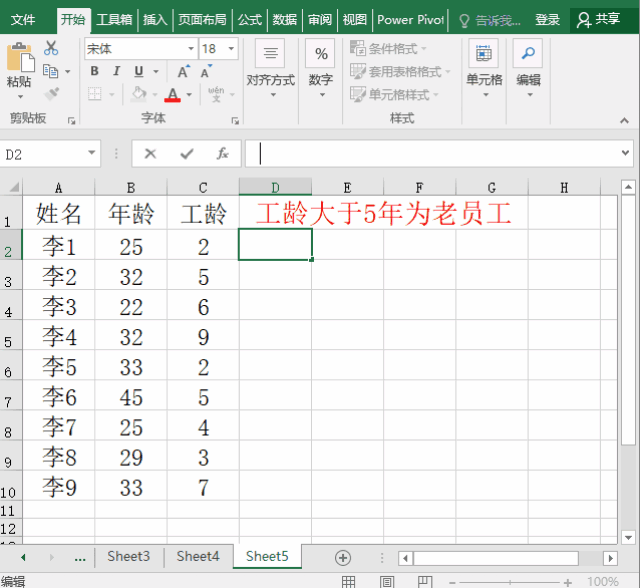Switch to Normal view in status bar

coord(348,581)
